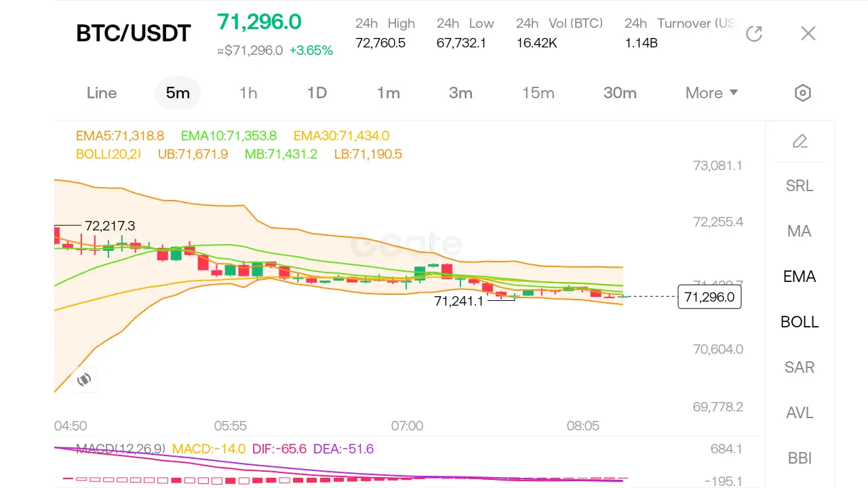Open the MACD(12,26,9) indicator label
Image resolution: width=868 pixels, height=488 pixels.
(x=121, y=449)
